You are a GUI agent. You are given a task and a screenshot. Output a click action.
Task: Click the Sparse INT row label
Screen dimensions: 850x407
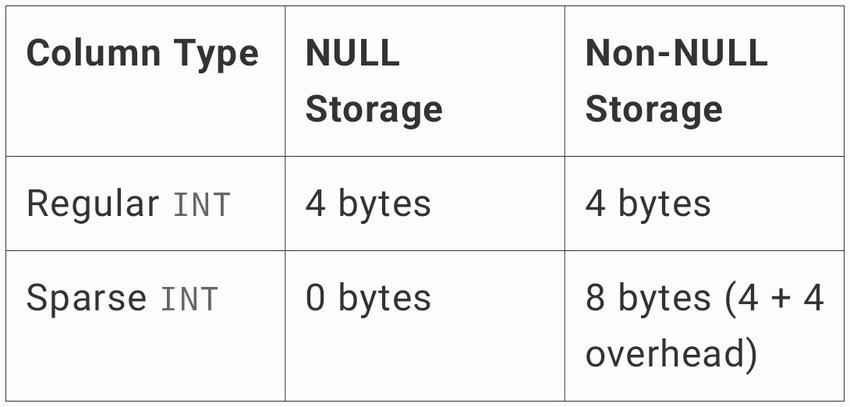tap(122, 298)
